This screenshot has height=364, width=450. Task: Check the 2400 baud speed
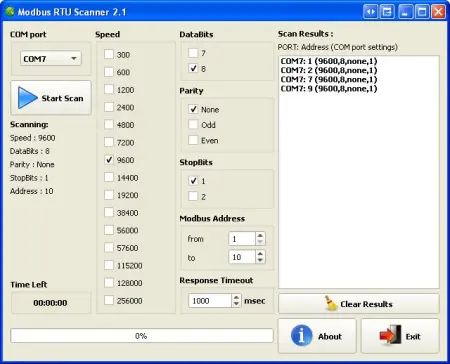[109, 107]
